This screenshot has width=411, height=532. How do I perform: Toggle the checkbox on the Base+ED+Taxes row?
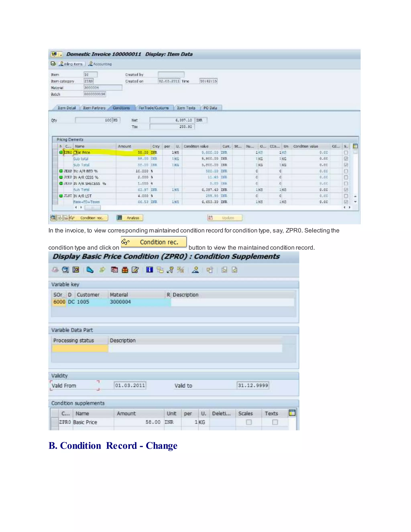(x=346, y=202)
